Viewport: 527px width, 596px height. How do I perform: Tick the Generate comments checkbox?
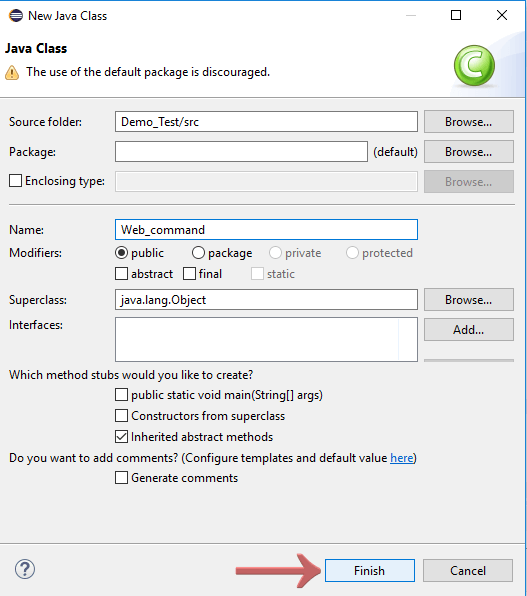click(x=121, y=477)
